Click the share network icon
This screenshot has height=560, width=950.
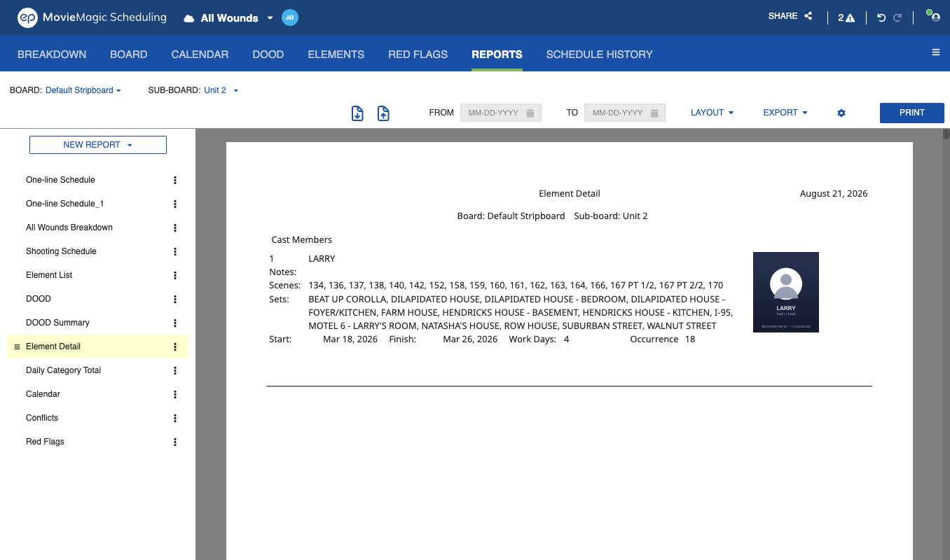(808, 16)
